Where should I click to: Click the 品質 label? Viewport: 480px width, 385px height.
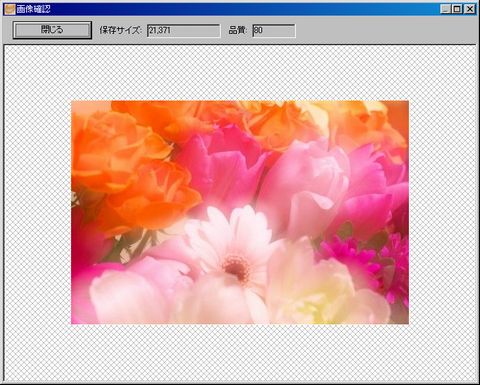tap(238, 31)
